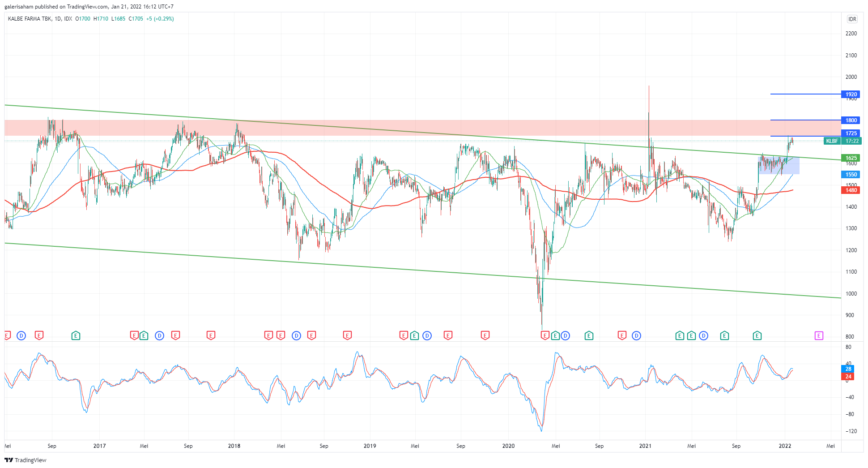Click the 2020 label on the time axis

point(508,446)
